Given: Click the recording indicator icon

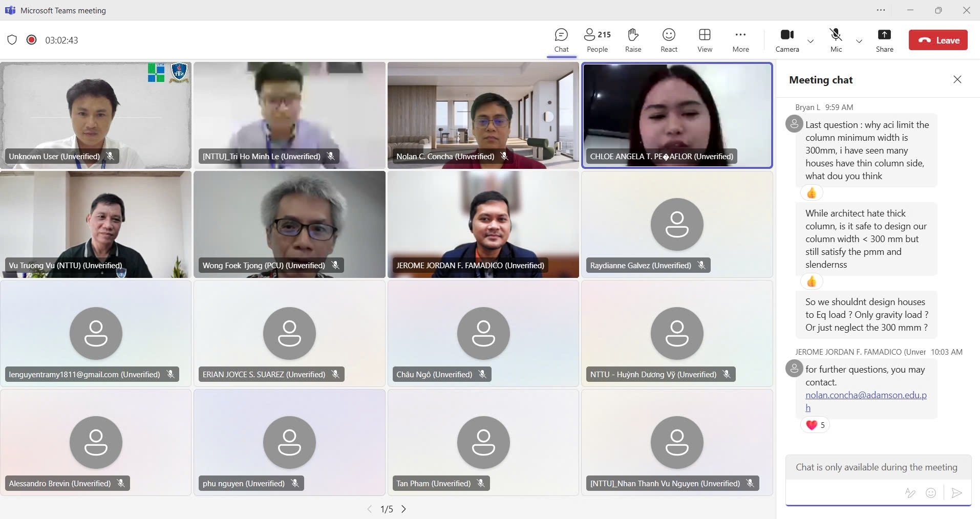Looking at the screenshot, I should click(31, 40).
